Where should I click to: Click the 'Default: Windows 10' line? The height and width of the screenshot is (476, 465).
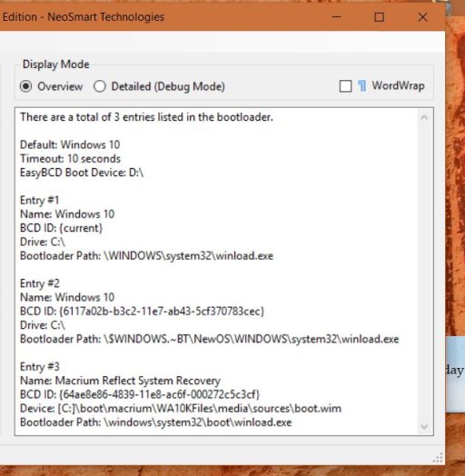pos(70,144)
